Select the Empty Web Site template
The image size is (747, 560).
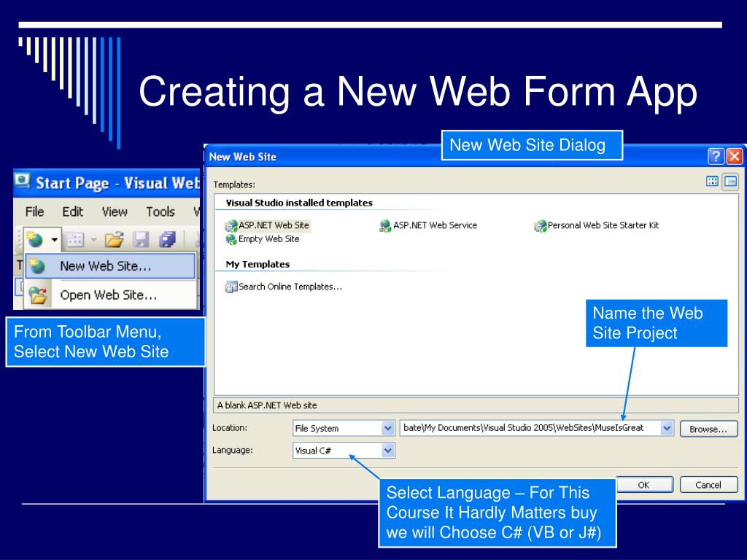tap(263, 239)
